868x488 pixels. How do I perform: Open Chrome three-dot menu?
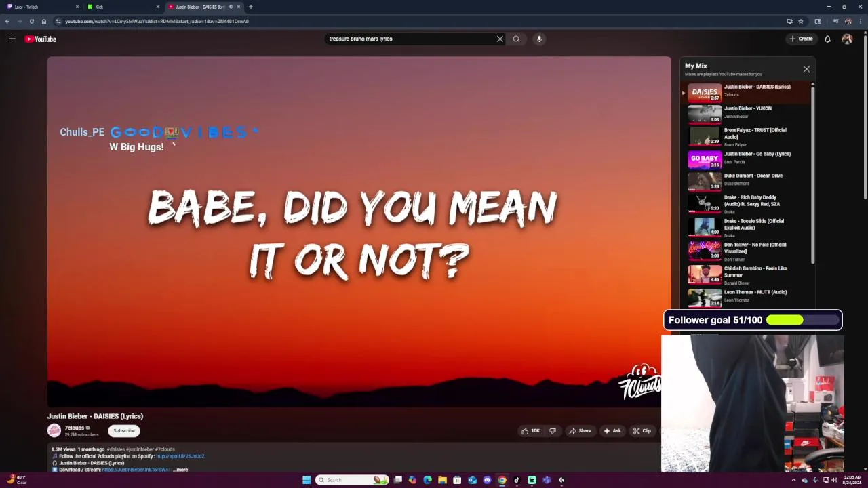coord(861,21)
